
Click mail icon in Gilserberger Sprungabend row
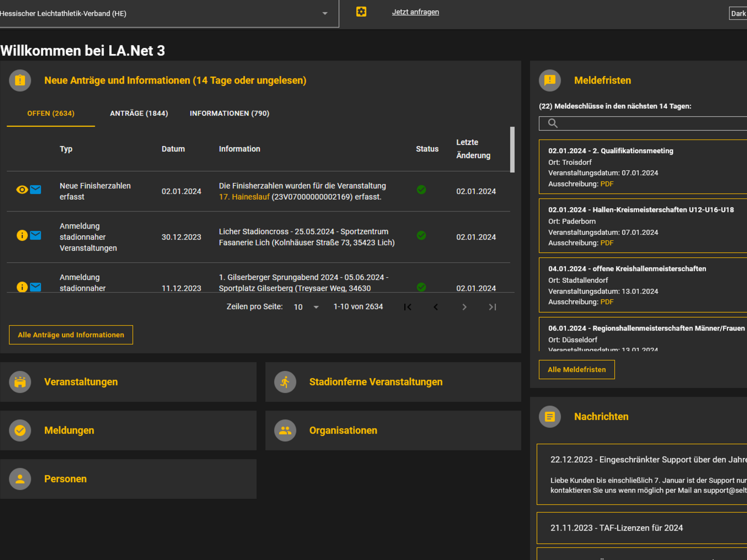[35, 287]
